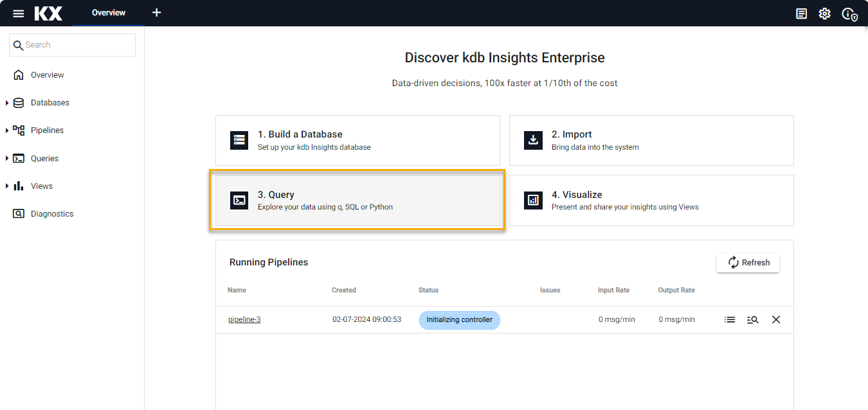Image resolution: width=868 pixels, height=410 pixels.
Task: Expand the Views tree arrow
Action: (x=7, y=186)
